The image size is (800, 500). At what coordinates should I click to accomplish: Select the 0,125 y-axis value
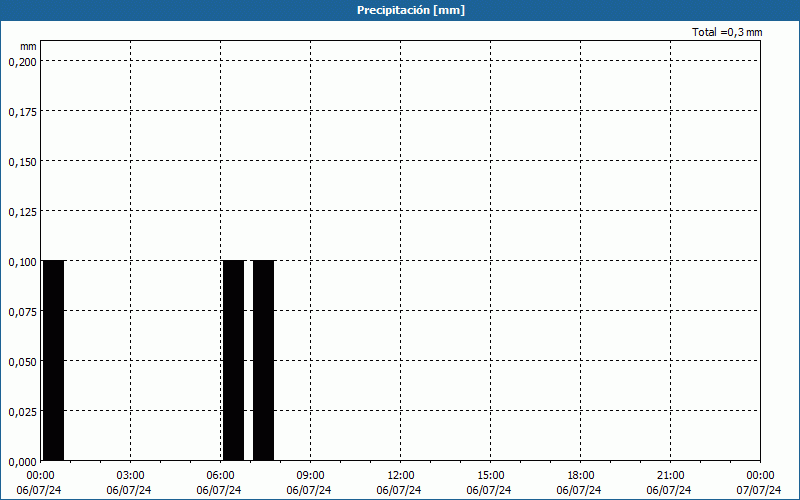pyautogui.click(x=23, y=212)
